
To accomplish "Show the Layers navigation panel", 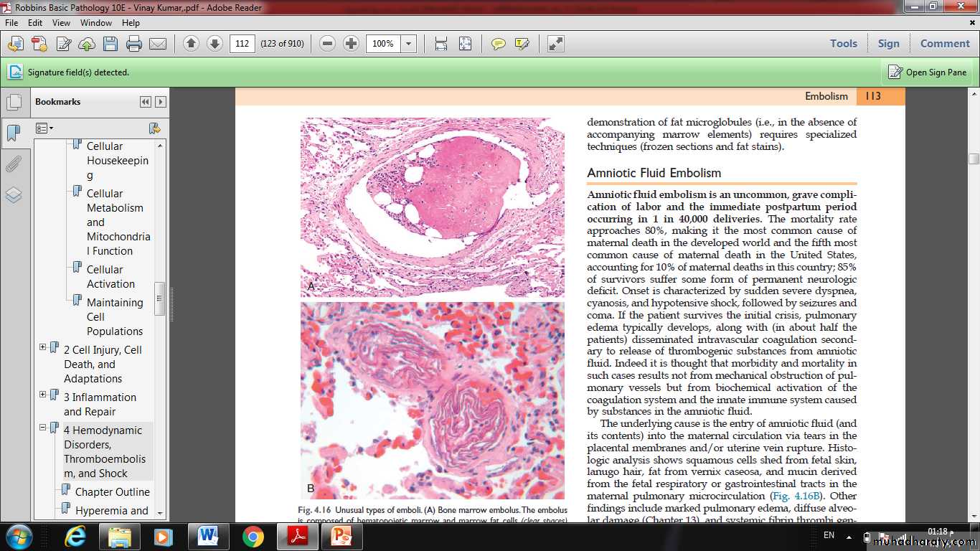I will click(x=13, y=195).
